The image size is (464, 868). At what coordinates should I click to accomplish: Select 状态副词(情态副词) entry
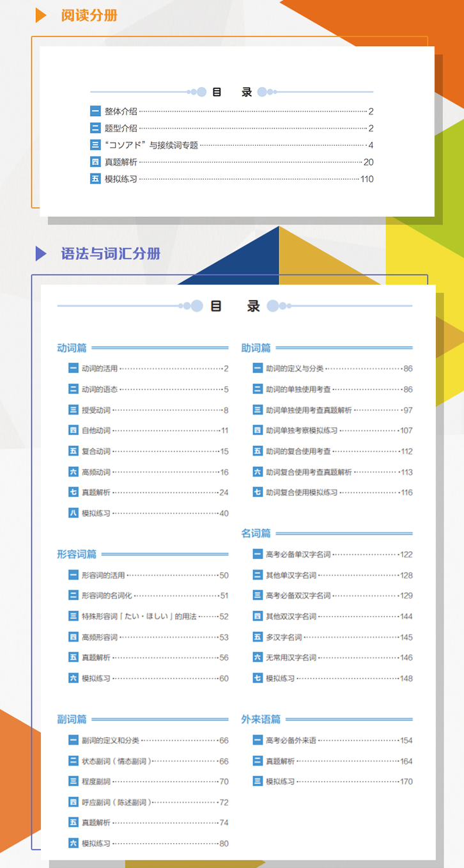[x=116, y=761]
